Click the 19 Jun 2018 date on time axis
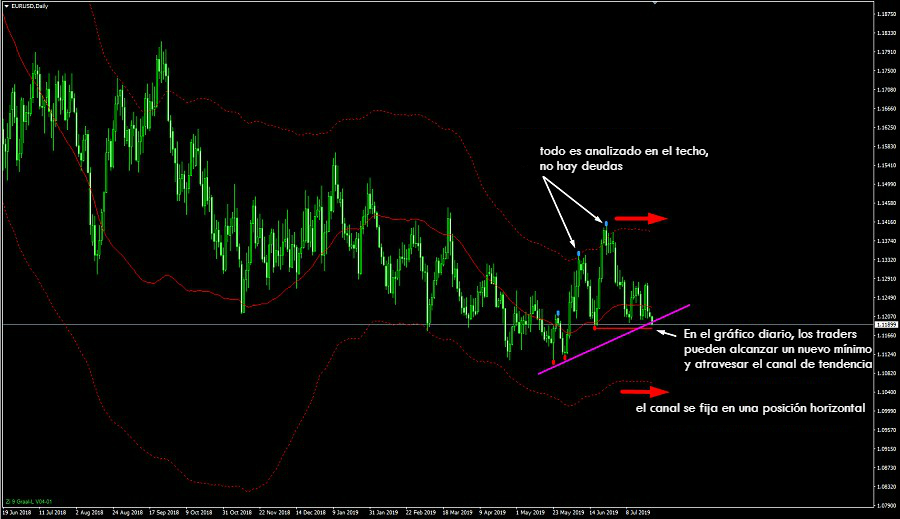Image resolution: width=900 pixels, height=519 pixels. 20,510
